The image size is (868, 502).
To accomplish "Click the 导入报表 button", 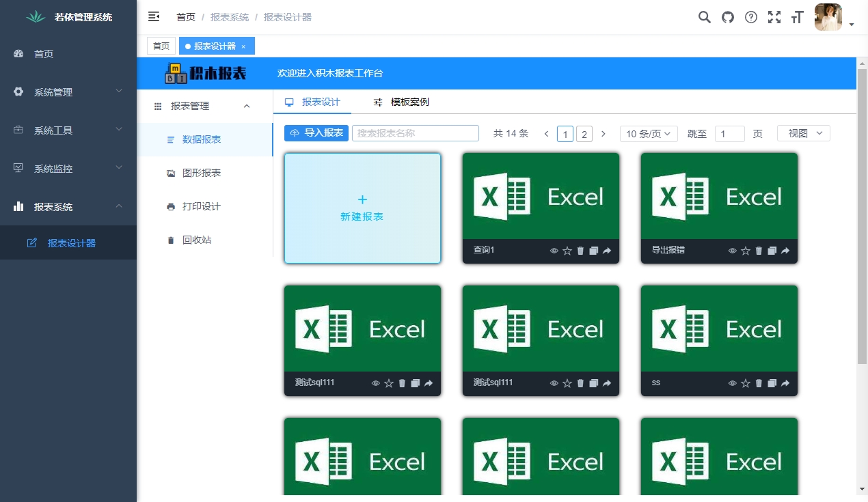I will click(x=316, y=133).
